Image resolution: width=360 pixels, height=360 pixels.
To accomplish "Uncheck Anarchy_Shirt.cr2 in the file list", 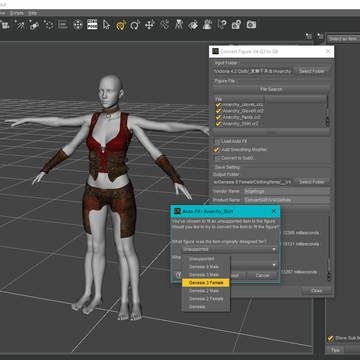I will [218, 123].
